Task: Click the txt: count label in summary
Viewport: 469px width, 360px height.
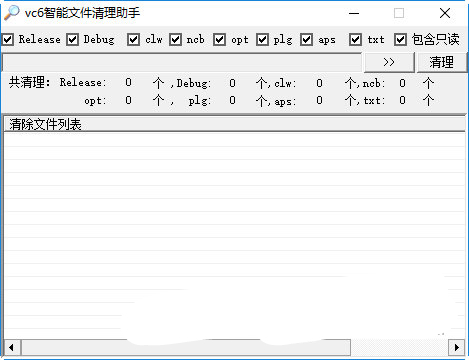Action: pos(374,100)
